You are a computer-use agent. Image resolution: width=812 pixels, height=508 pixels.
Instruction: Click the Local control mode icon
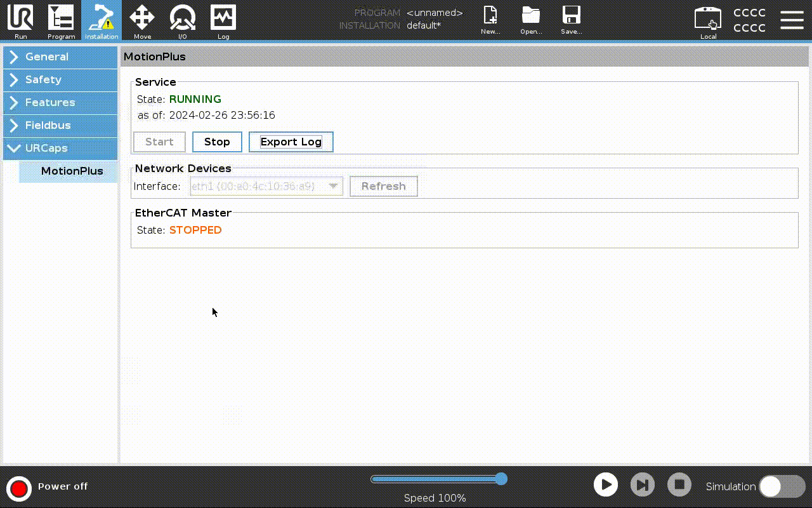(x=708, y=22)
